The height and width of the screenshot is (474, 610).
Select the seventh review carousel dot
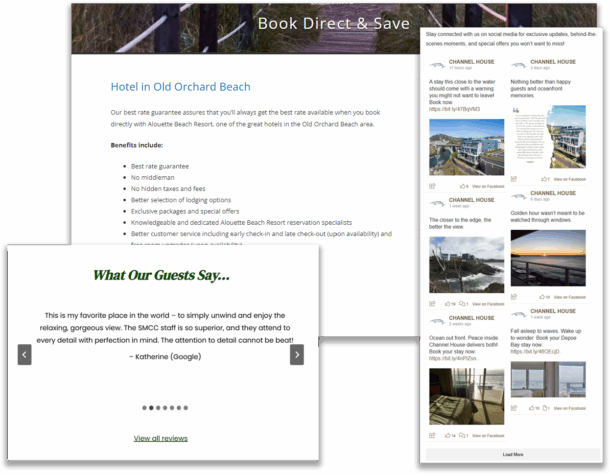click(186, 408)
